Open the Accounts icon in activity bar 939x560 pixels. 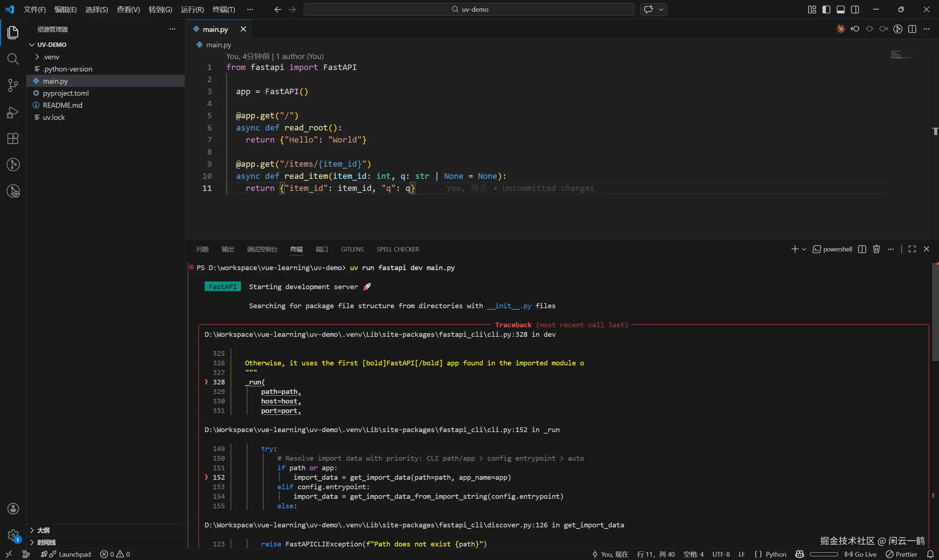coord(13,509)
